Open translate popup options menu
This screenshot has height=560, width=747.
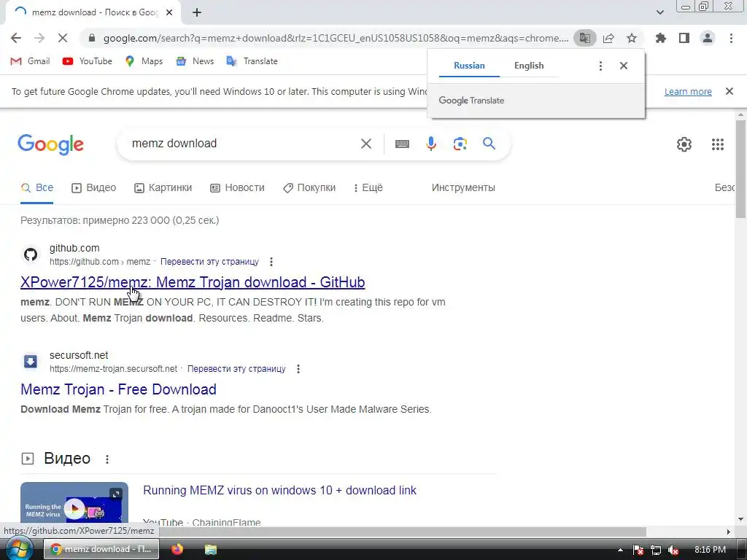pyautogui.click(x=601, y=66)
